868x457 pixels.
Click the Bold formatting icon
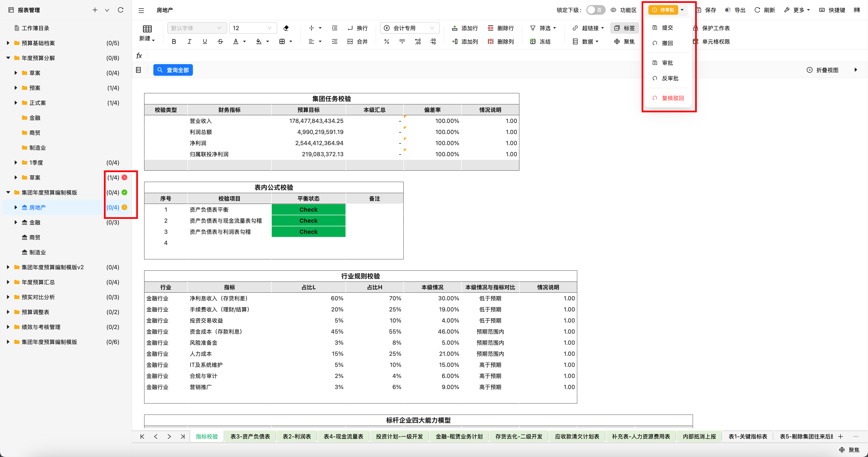pyautogui.click(x=174, y=41)
